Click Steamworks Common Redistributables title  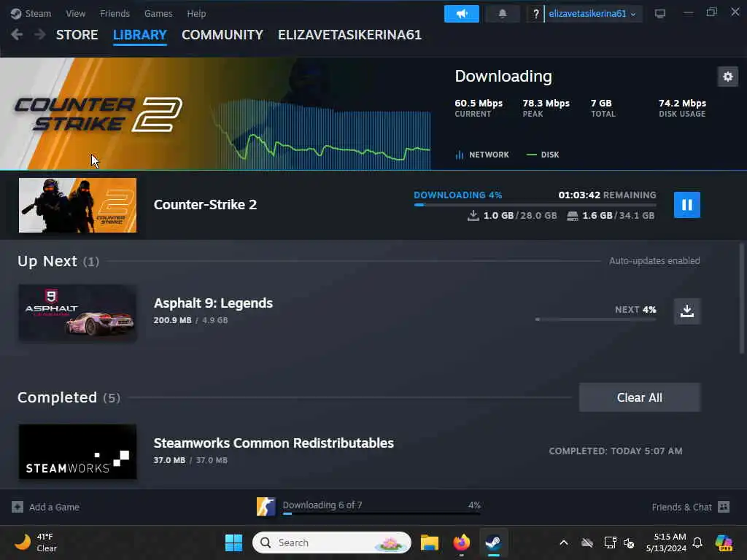coord(274,443)
